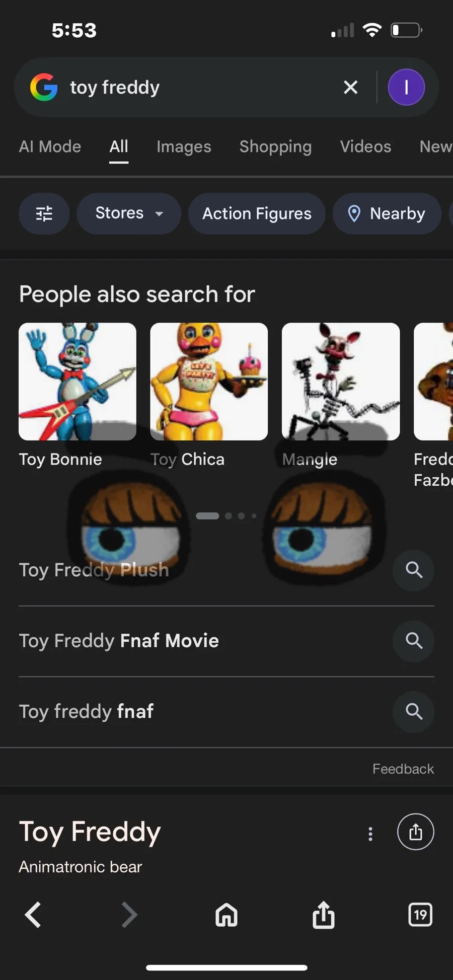
Task: Share the Toy Freddy knowledge panel
Action: click(415, 832)
